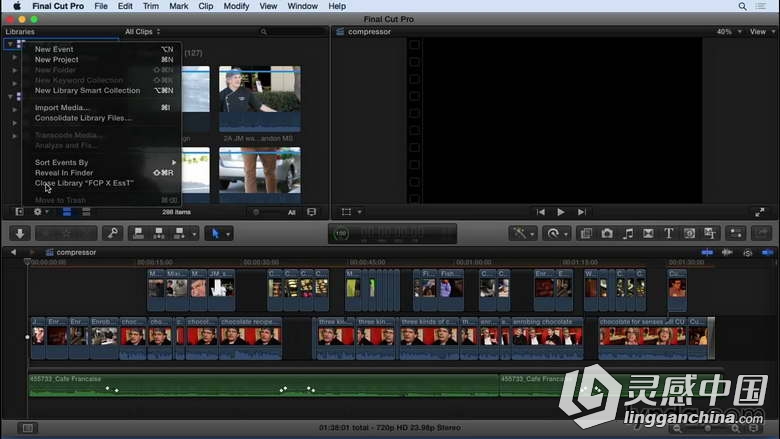Viewport: 780px width, 439px height.
Task: Open the Effects browser icon
Action: pos(710,233)
